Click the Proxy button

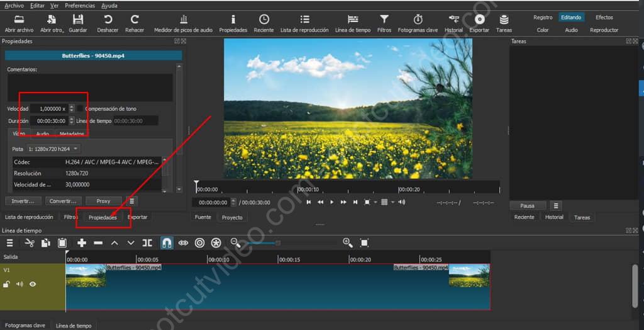(x=104, y=201)
